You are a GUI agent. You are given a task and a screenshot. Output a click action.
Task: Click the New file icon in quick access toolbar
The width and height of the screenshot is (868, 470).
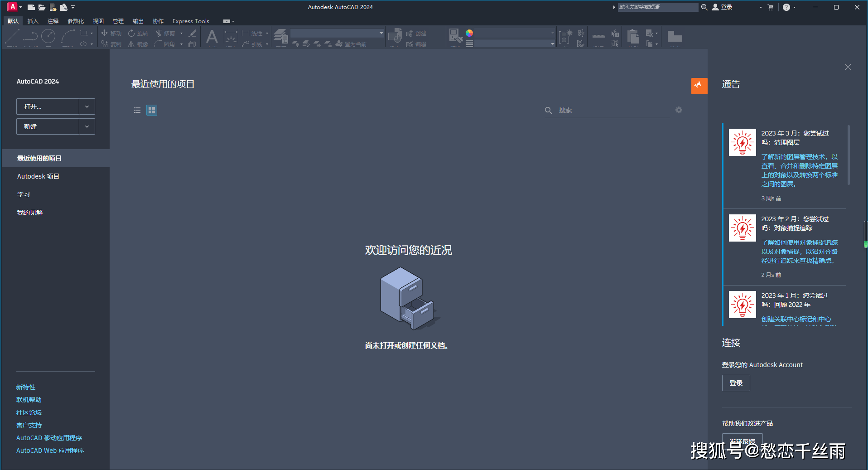[31, 7]
